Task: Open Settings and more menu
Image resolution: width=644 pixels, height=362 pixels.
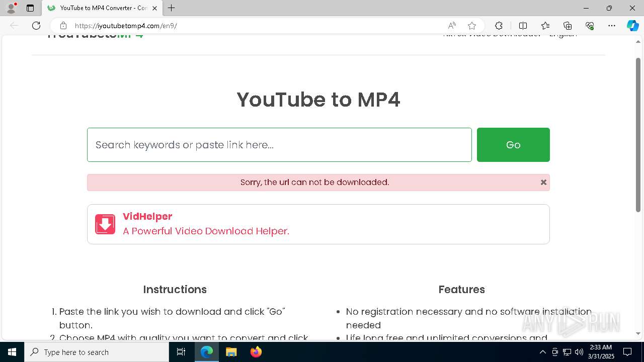Action: coord(612,26)
